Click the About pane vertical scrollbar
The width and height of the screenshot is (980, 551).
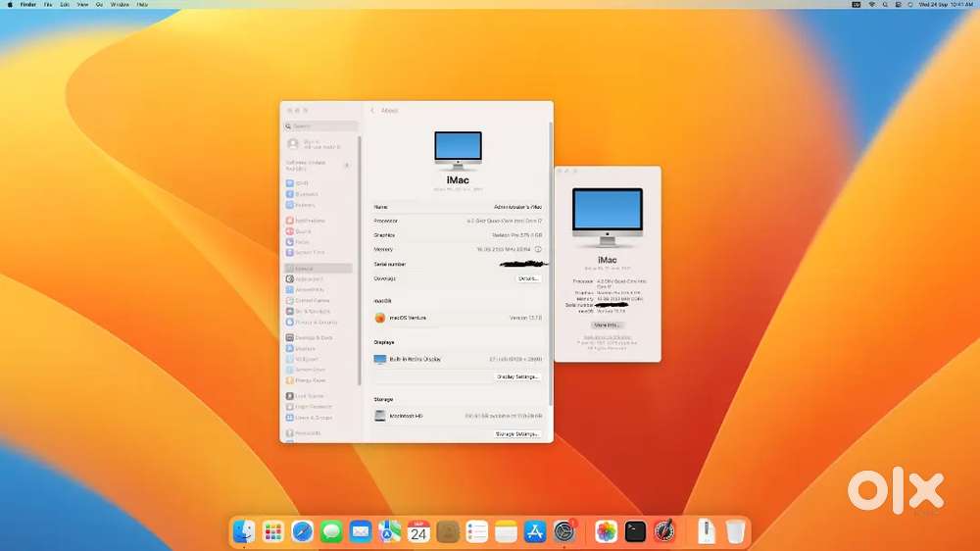click(551, 263)
